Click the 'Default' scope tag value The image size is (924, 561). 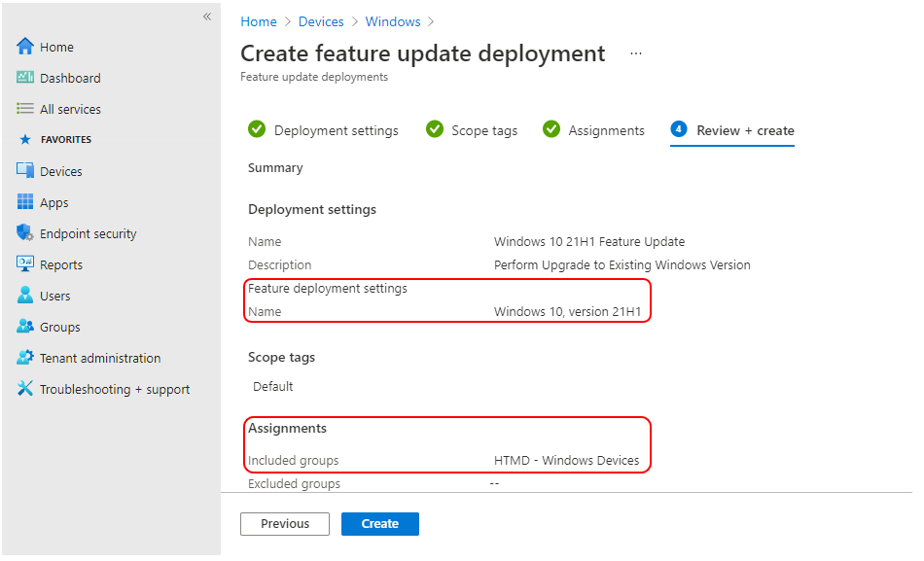[273, 387]
